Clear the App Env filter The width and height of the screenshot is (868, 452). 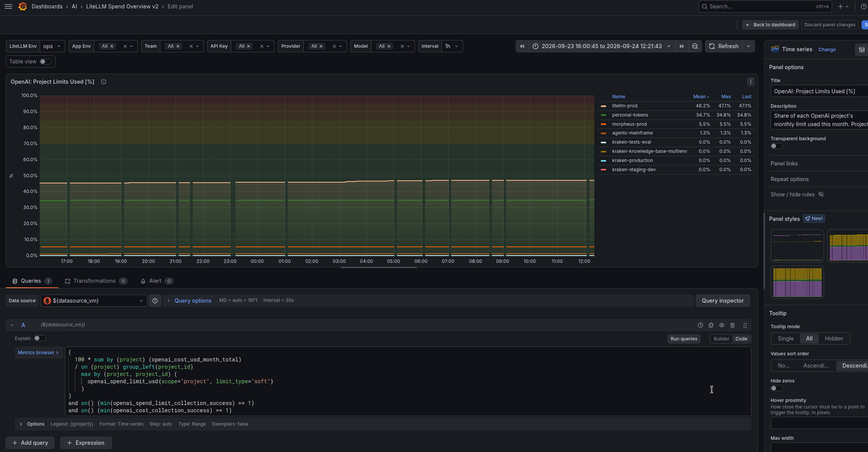[125, 46]
